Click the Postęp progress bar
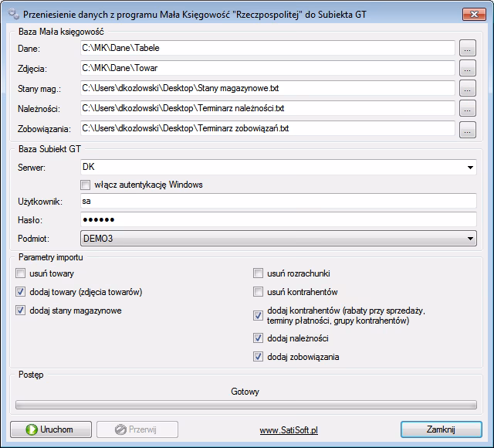Screen dimensions: 494x448 pos(246,404)
